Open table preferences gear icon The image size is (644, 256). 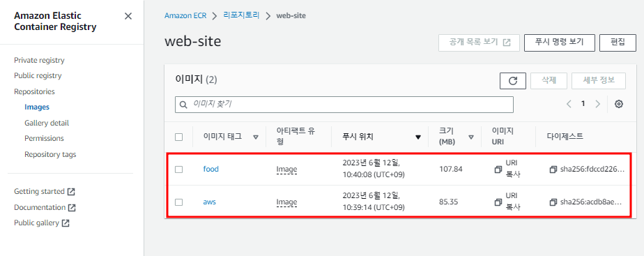click(x=618, y=104)
